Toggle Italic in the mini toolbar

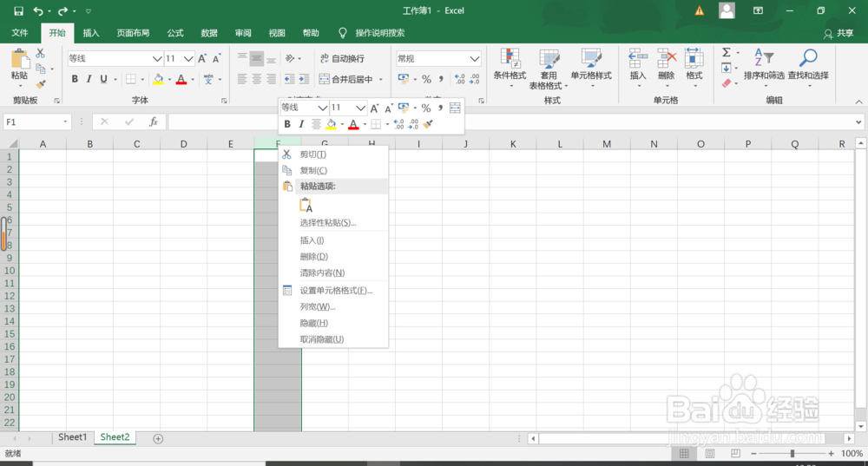(301, 124)
